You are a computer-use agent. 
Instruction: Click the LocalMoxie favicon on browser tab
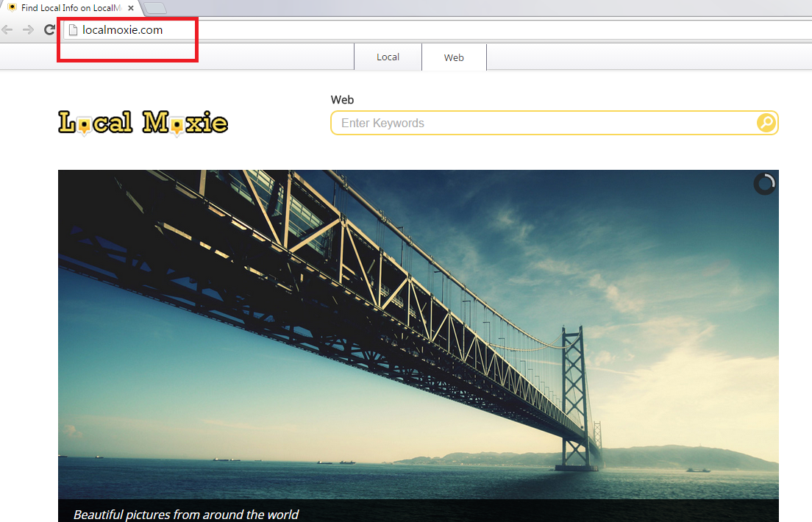point(12,7)
